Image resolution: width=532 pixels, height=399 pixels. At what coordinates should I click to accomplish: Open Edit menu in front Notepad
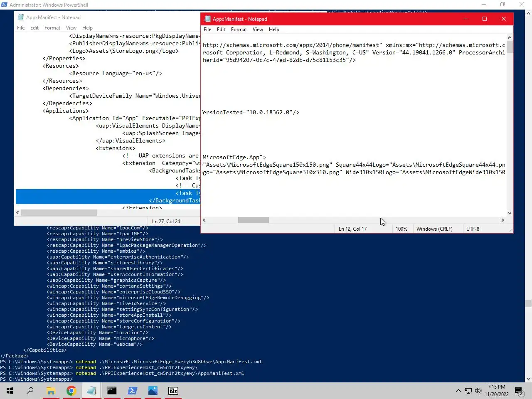221,30
